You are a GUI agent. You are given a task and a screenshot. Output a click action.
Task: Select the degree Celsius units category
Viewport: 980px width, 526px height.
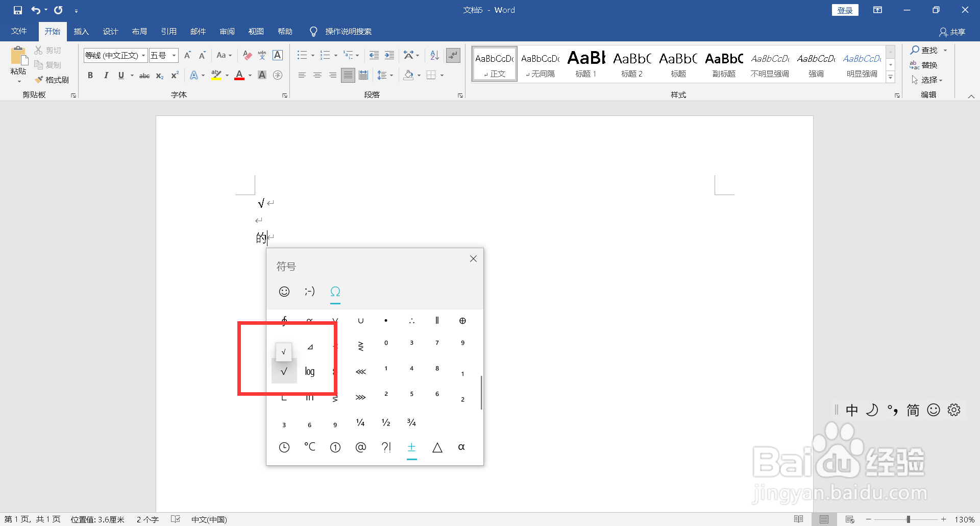[310, 447]
